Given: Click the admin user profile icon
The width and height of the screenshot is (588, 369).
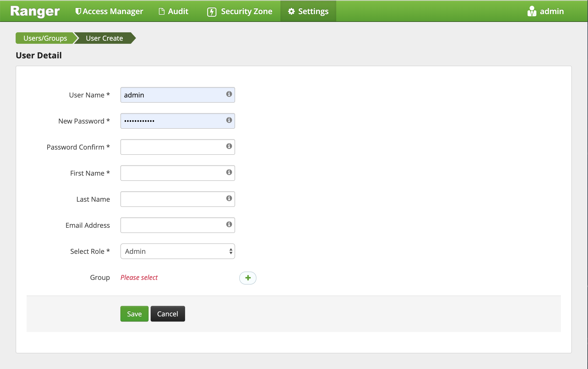Looking at the screenshot, I should click(532, 11).
